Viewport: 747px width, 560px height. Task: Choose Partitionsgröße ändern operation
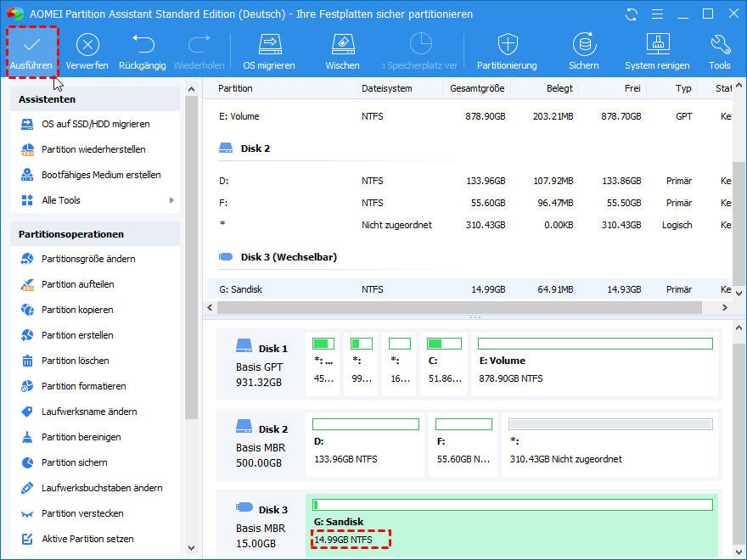(88, 259)
